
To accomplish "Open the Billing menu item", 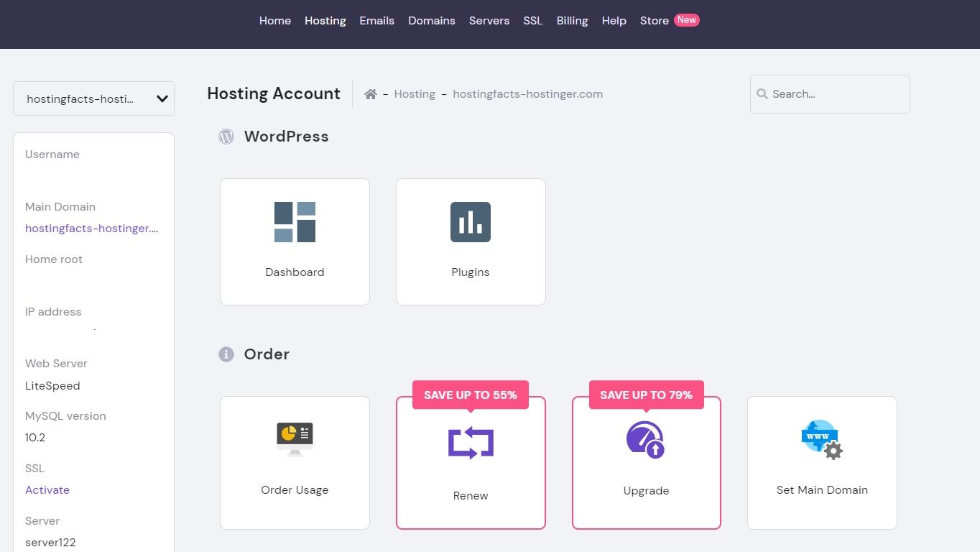I will 573,21.
